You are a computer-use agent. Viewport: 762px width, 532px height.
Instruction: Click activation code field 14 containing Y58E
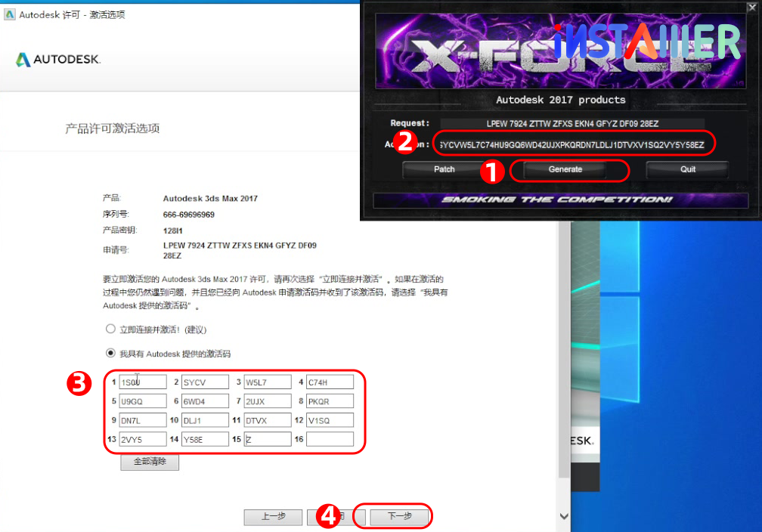205,439
